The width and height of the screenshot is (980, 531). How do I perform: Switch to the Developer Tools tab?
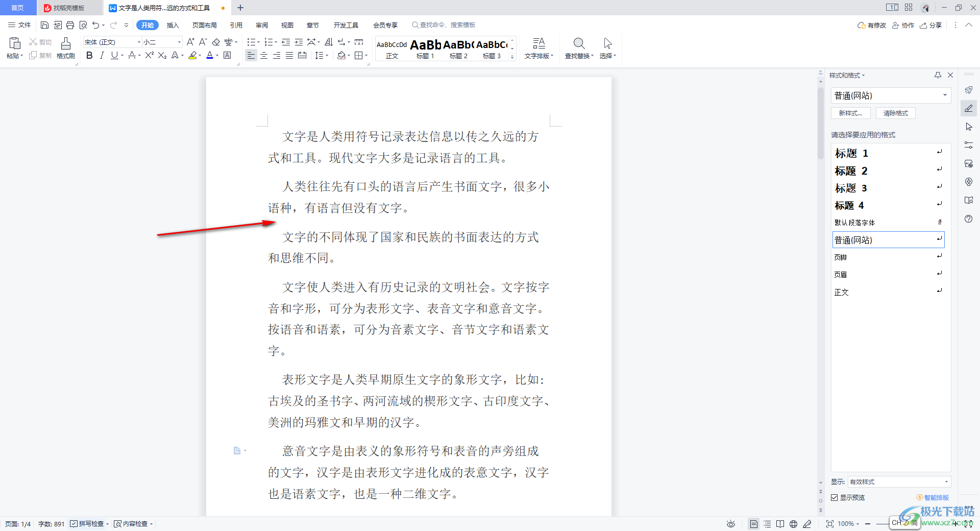pyautogui.click(x=346, y=25)
